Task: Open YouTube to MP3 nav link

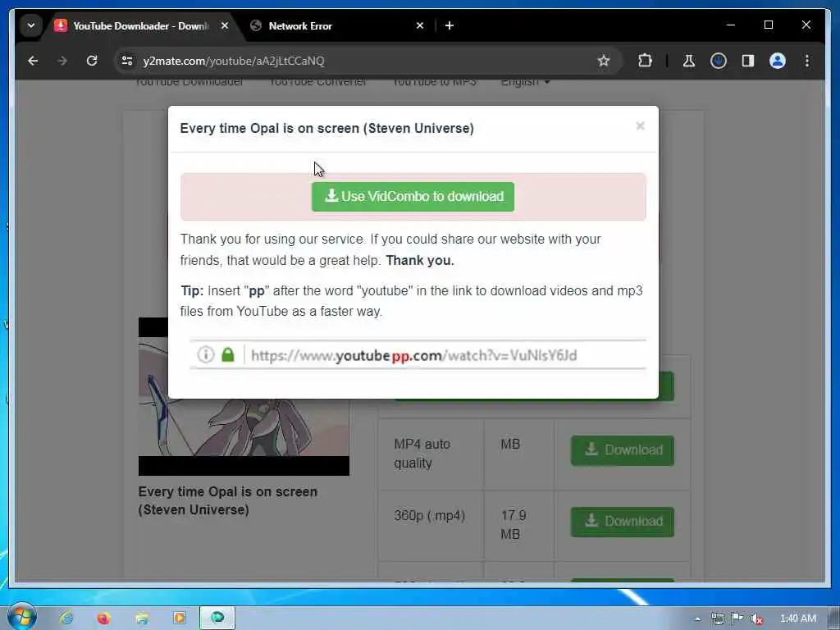Action: click(435, 83)
